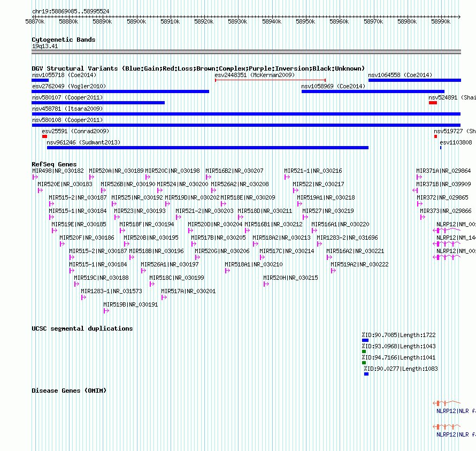Viewport: 476px width, 451px height.
Task: Select the MIR522 gene arrow marker
Action: pos(296,190)
